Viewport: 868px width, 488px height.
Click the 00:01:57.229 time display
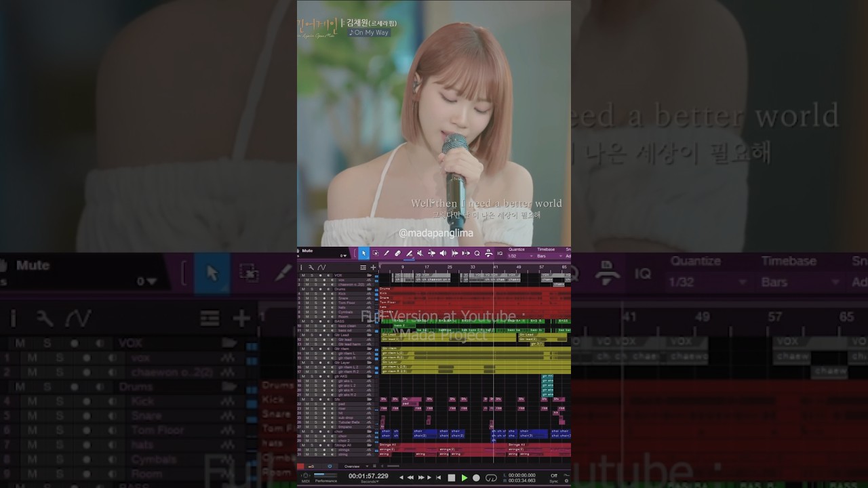coord(368,476)
